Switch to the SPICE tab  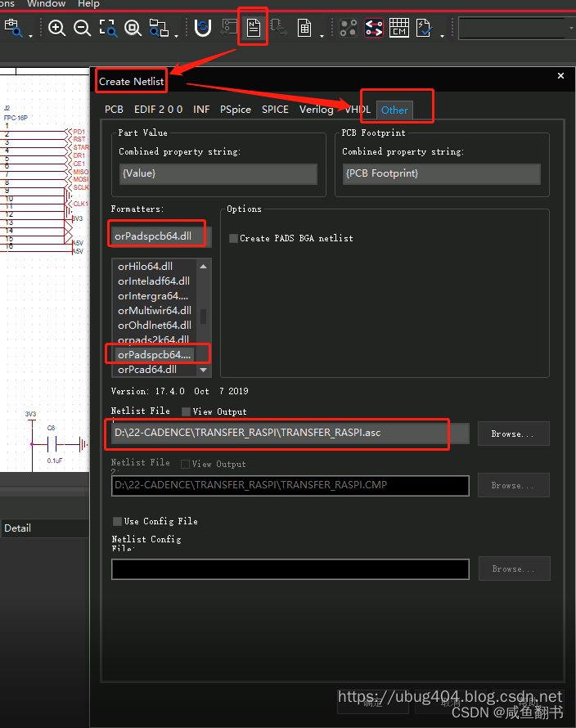[x=275, y=110]
